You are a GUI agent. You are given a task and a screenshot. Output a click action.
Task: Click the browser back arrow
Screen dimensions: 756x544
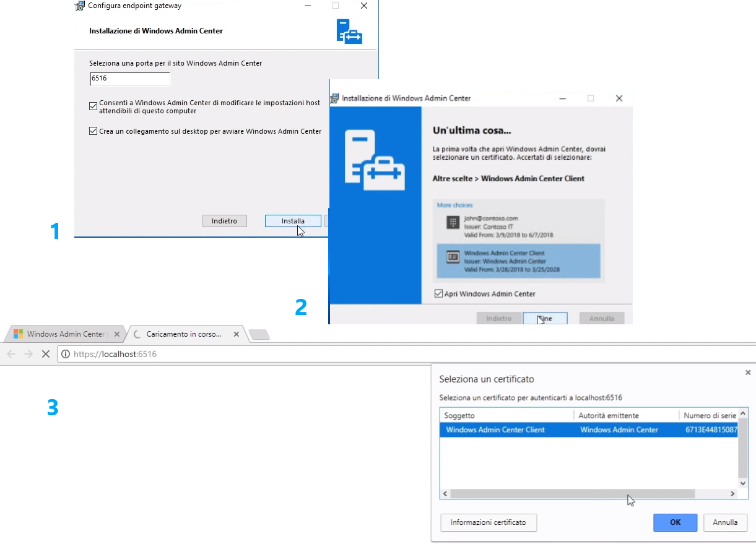click(11, 354)
